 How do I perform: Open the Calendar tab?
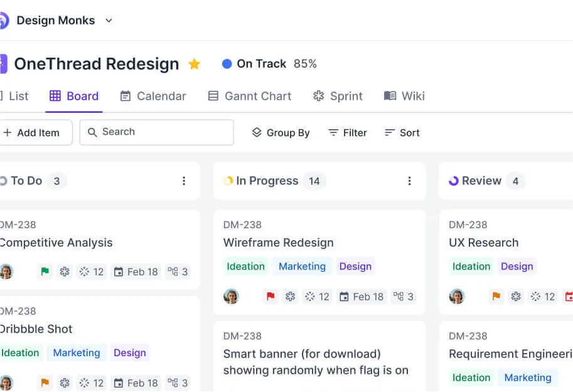tap(153, 96)
